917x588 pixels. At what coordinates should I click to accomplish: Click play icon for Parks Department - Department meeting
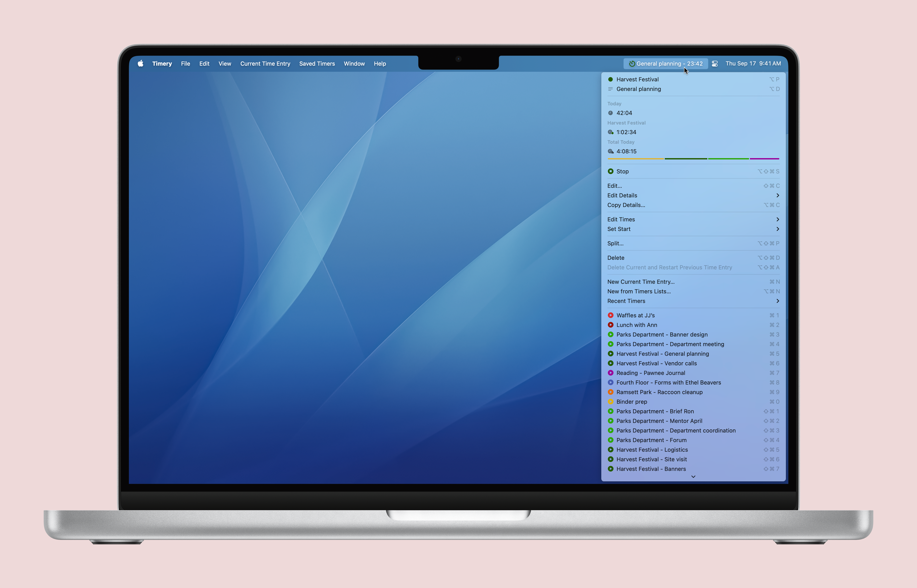tap(610, 344)
